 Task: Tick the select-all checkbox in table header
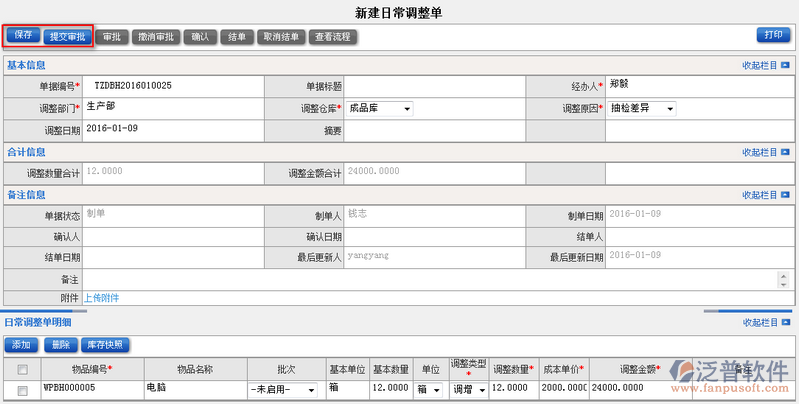(22, 369)
